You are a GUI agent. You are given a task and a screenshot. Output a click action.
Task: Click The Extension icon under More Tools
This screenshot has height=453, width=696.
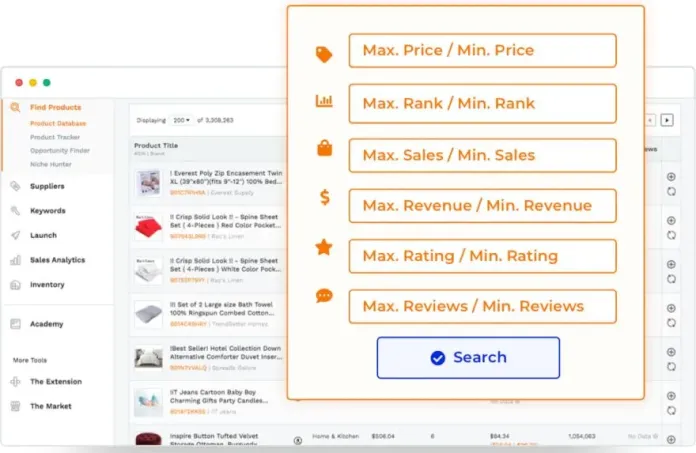pyautogui.click(x=15, y=382)
